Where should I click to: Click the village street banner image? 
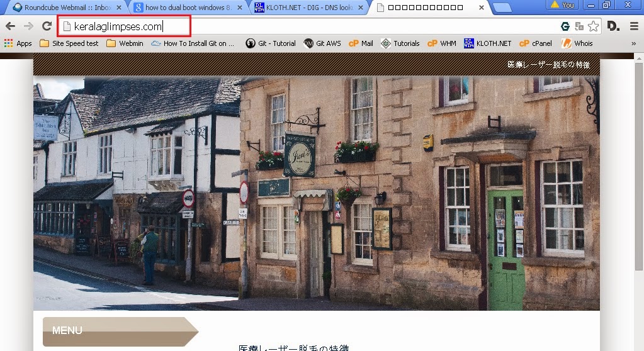(x=316, y=193)
